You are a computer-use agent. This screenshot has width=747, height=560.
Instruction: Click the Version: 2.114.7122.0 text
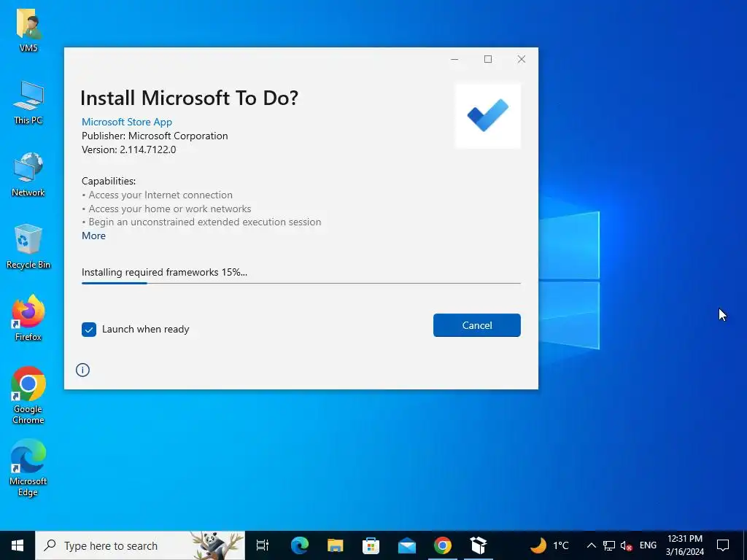(128, 149)
